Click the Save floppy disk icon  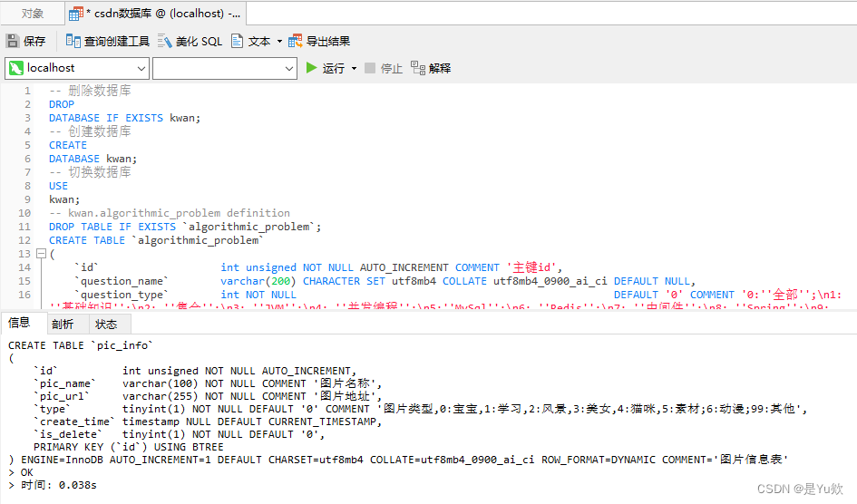click(13, 41)
